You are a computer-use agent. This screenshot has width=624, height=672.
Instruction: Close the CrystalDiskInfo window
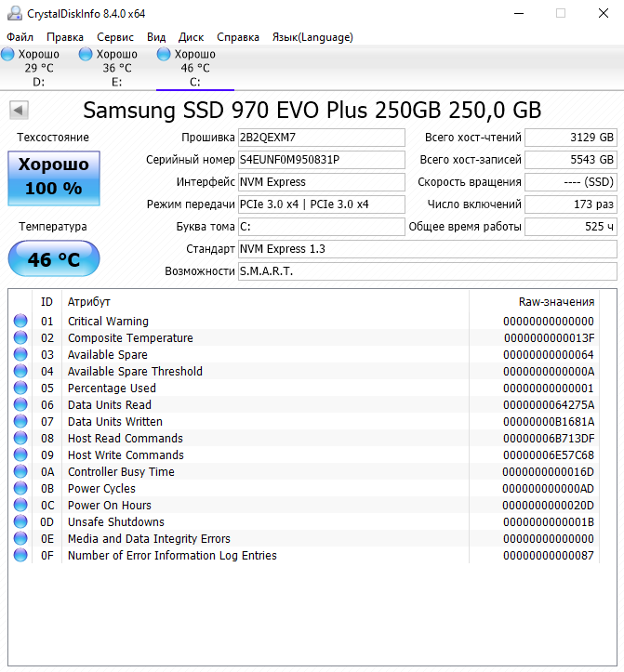(x=604, y=13)
